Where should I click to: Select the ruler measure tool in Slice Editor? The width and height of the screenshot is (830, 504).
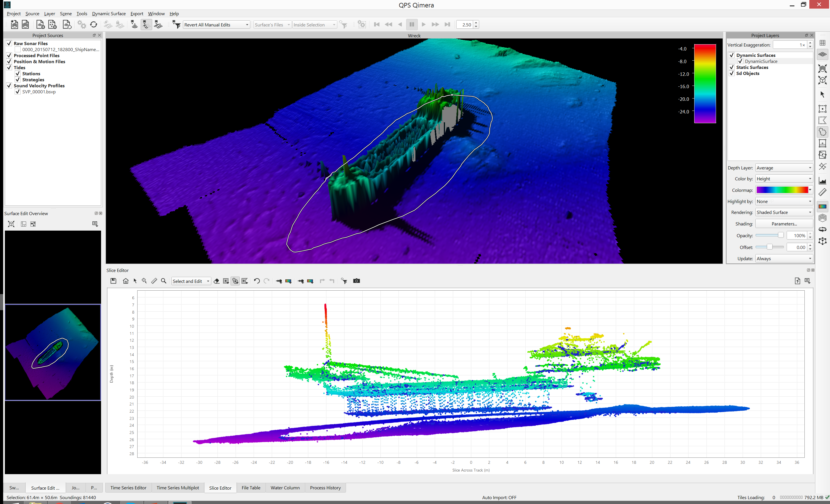pos(154,281)
